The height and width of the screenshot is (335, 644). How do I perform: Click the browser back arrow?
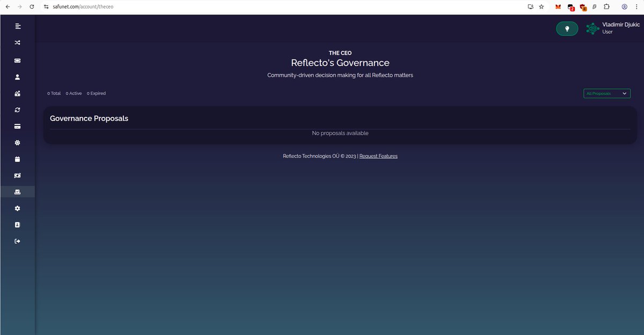click(x=8, y=6)
